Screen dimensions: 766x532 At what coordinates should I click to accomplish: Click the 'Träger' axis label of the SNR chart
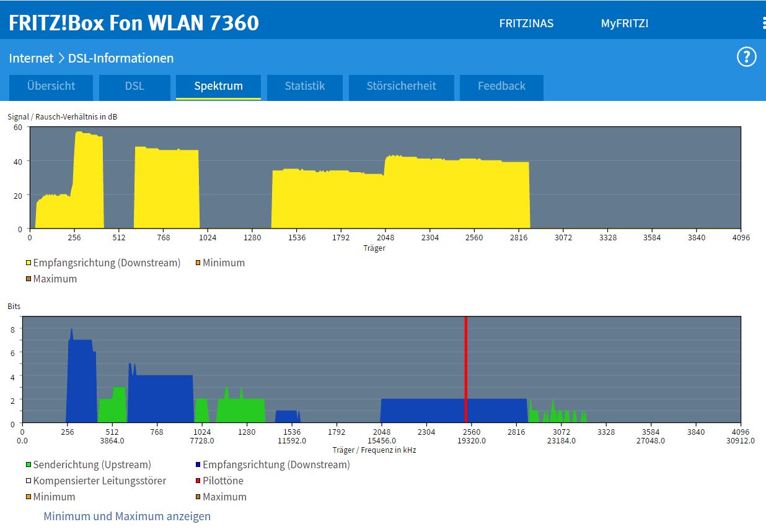(374, 248)
